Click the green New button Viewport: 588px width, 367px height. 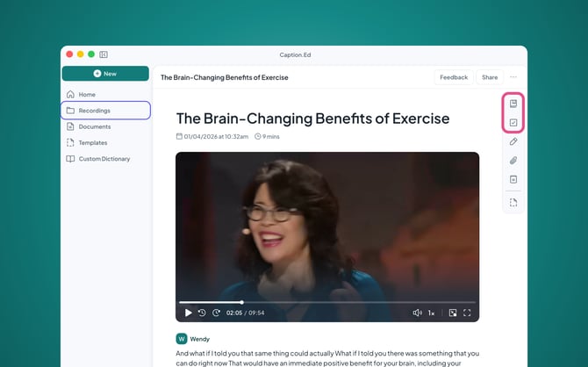105,74
